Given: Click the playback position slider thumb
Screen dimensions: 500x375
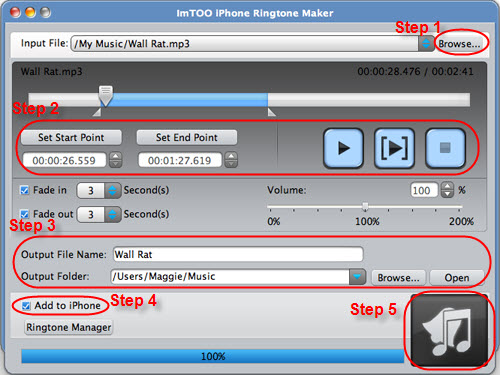Looking at the screenshot, I should click(x=106, y=96).
